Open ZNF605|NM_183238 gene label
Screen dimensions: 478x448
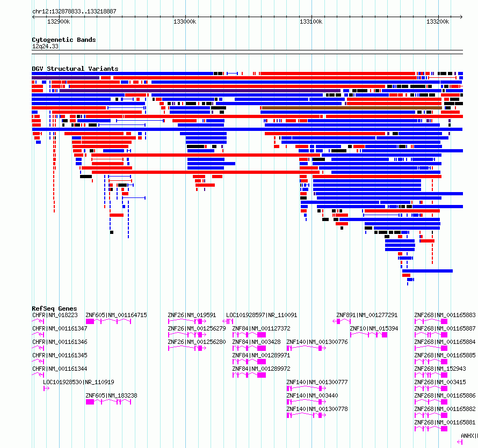pos(111,395)
